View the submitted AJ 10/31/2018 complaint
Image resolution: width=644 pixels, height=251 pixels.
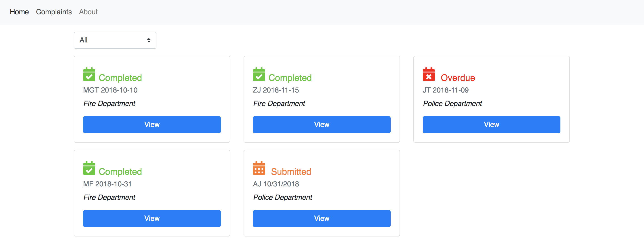322,218
